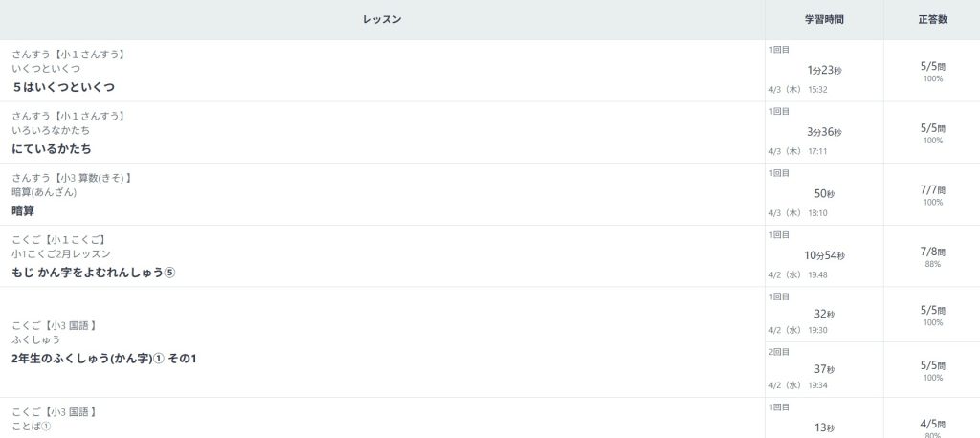The height and width of the screenshot is (438, 980).
Task: Click the いろいろなかたち unit label
Action: pyautogui.click(x=52, y=131)
